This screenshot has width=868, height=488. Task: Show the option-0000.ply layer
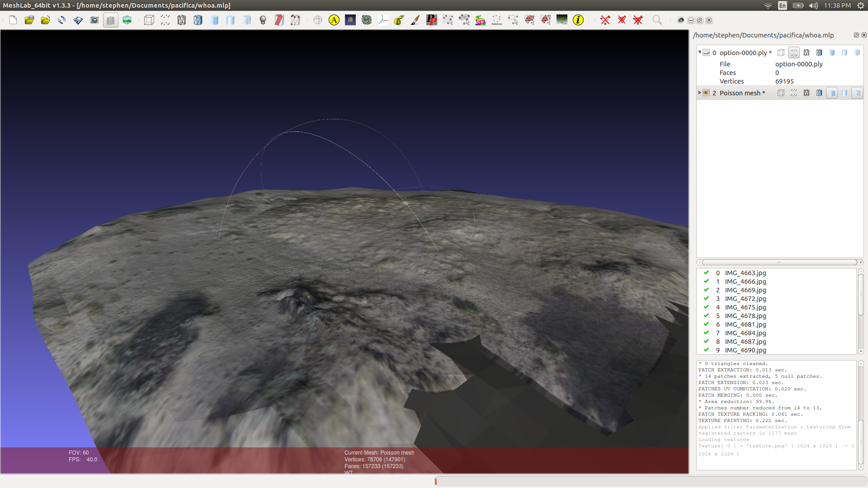click(x=706, y=53)
